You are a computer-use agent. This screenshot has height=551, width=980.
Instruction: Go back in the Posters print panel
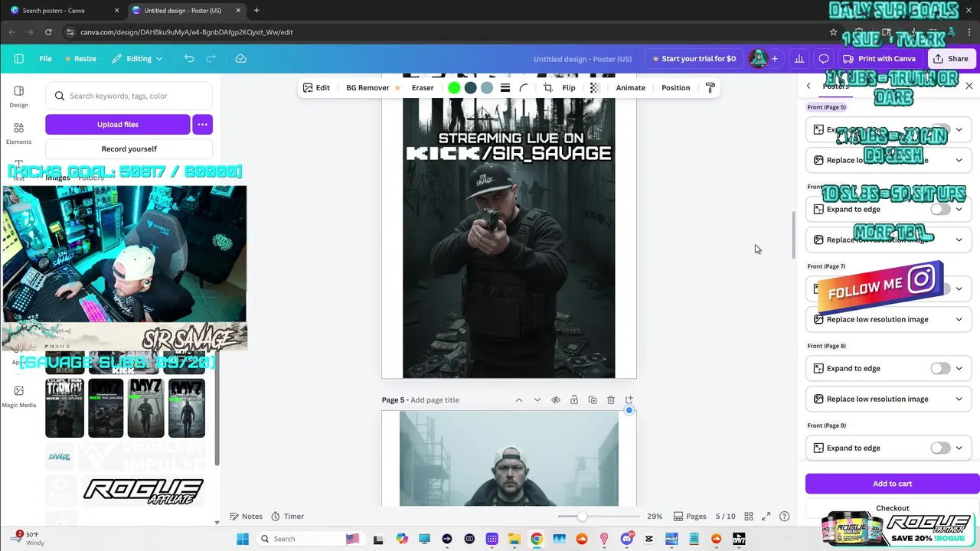tap(808, 86)
